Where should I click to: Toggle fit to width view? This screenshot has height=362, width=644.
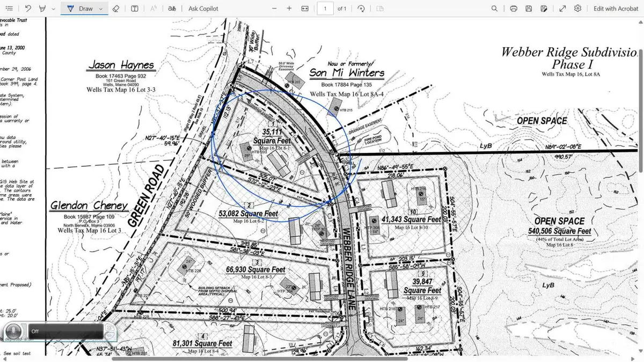pos(305,9)
